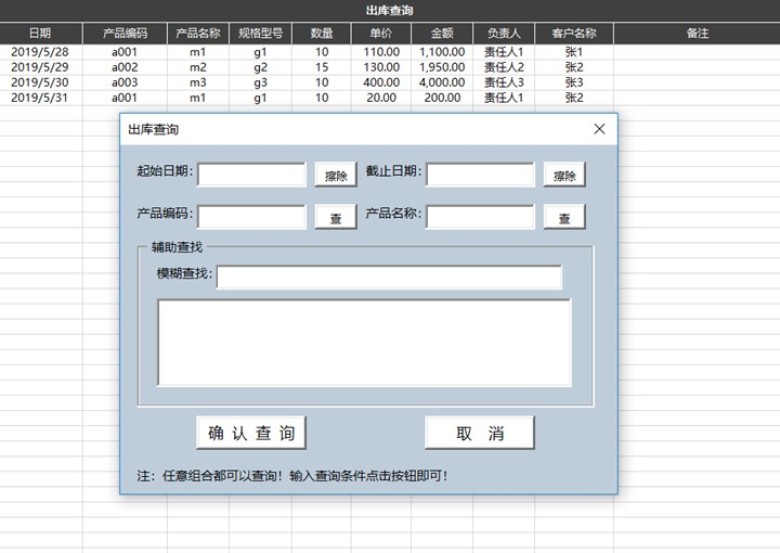This screenshot has width=780, height=553.
Task: Click 擦除 button beside 起始日期
Action: point(336,175)
